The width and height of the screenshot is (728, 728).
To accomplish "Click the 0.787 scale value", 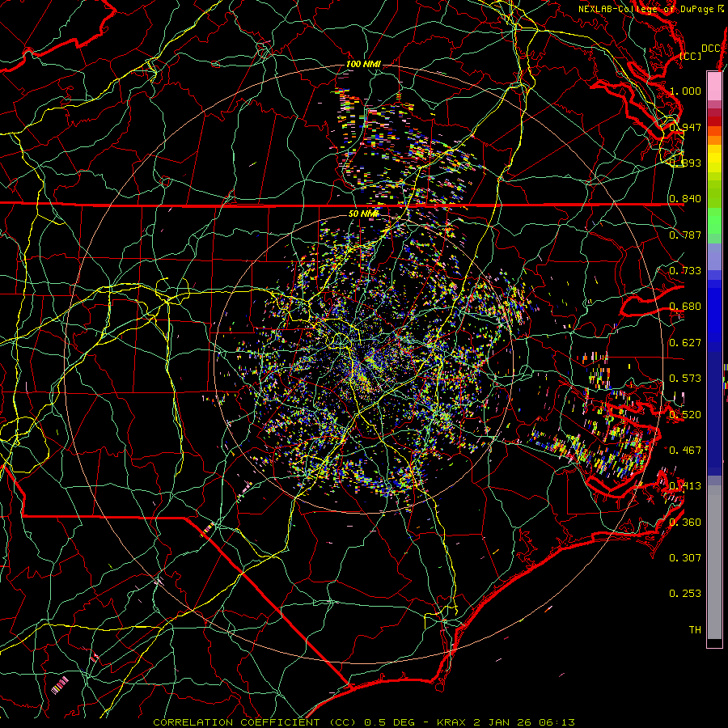I will click(x=685, y=235).
